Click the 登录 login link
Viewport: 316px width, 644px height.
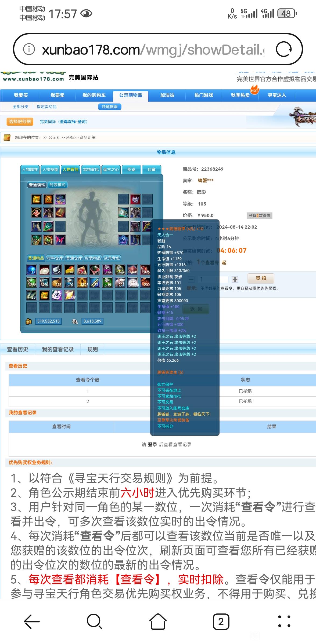tap(153, 445)
